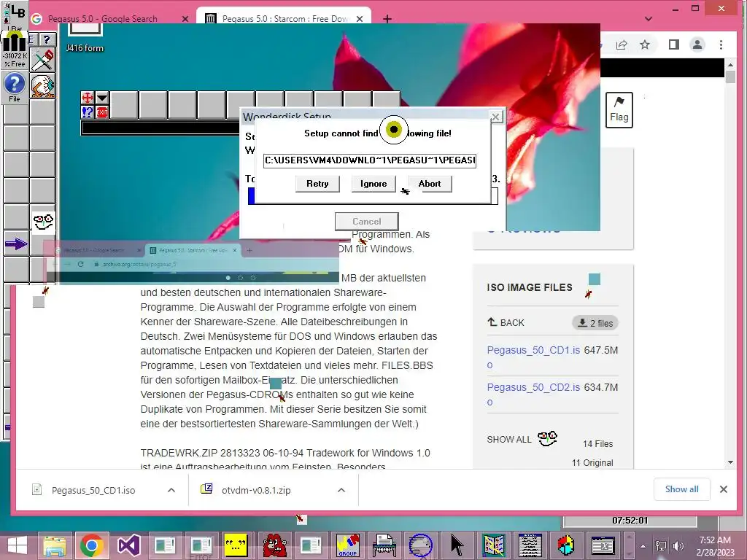Open the Chrome profile avatar menu
Screen dimensions: 747x560
click(697, 44)
